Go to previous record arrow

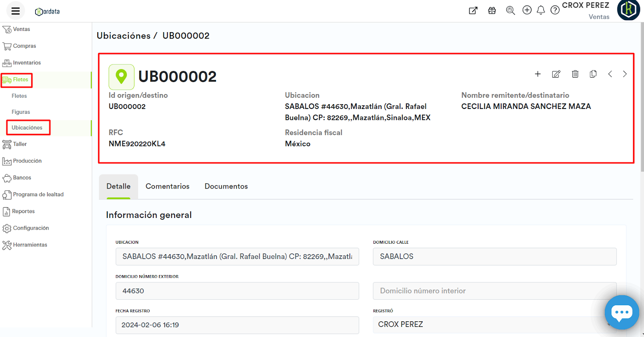click(610, 74)
